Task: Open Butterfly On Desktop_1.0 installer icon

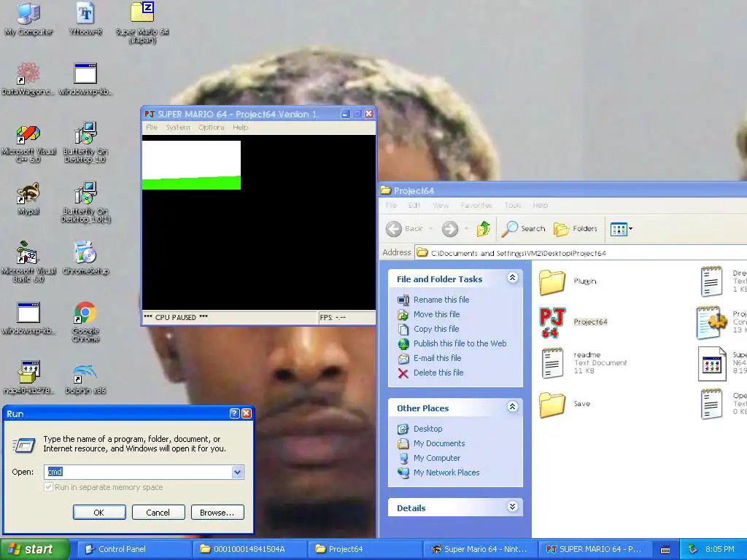Action: 86,142
